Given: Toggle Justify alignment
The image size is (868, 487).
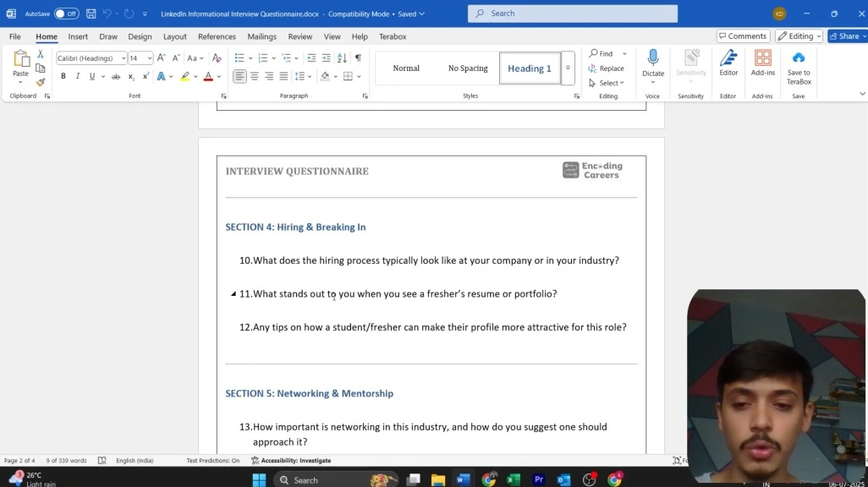Looking at the screenshot, I should point(284,76).
